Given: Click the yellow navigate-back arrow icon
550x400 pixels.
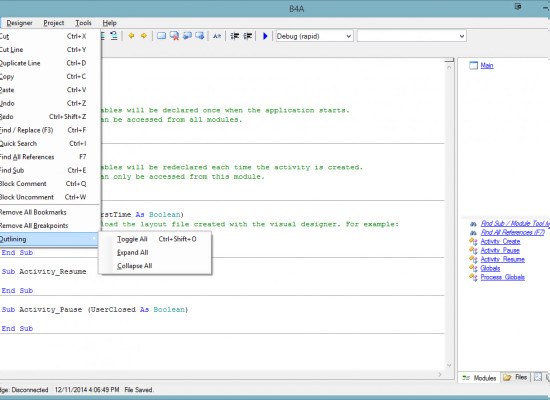Looking at the screenshot, I should (131, 36).
